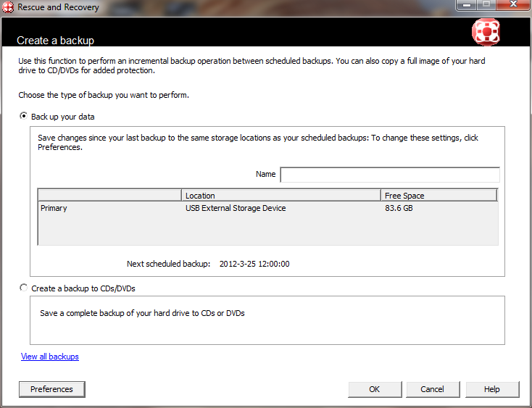
Task: Minimize the Rescue and Recovery window
Action: (x=465, y=6)
